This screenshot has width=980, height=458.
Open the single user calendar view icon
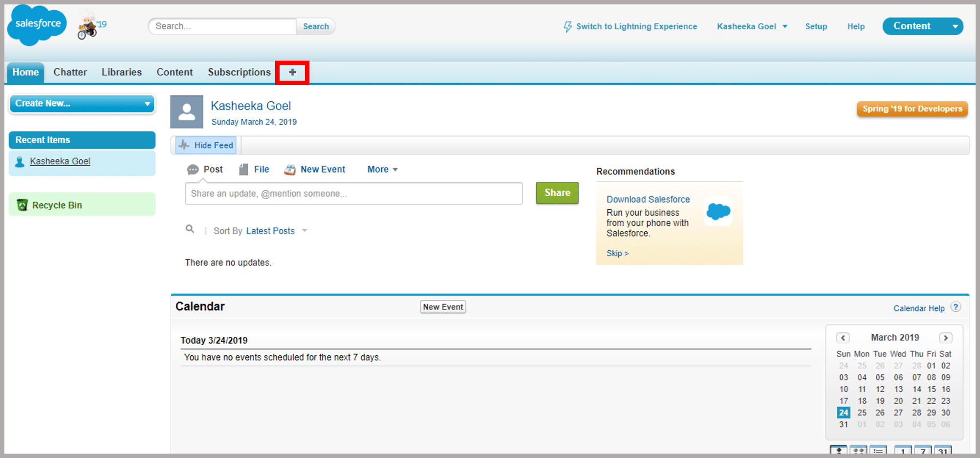[839, 450]
